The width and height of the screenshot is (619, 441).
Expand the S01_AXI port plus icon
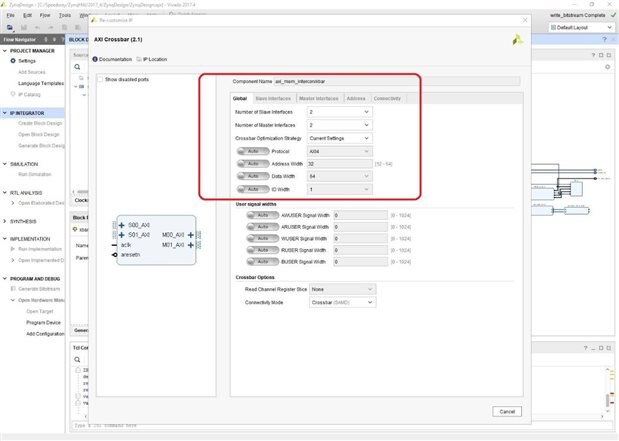coord(122,235)
